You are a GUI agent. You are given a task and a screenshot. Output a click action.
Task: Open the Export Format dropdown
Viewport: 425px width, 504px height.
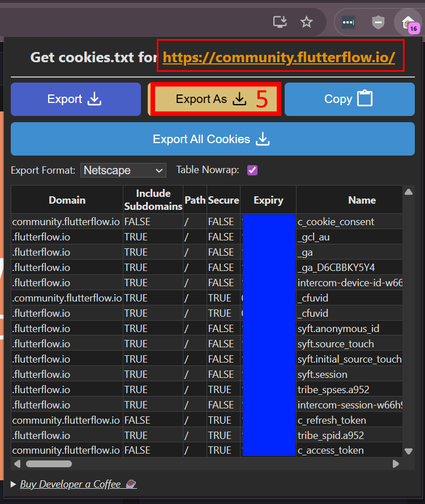pyautogui.click(x=123, y=170)
